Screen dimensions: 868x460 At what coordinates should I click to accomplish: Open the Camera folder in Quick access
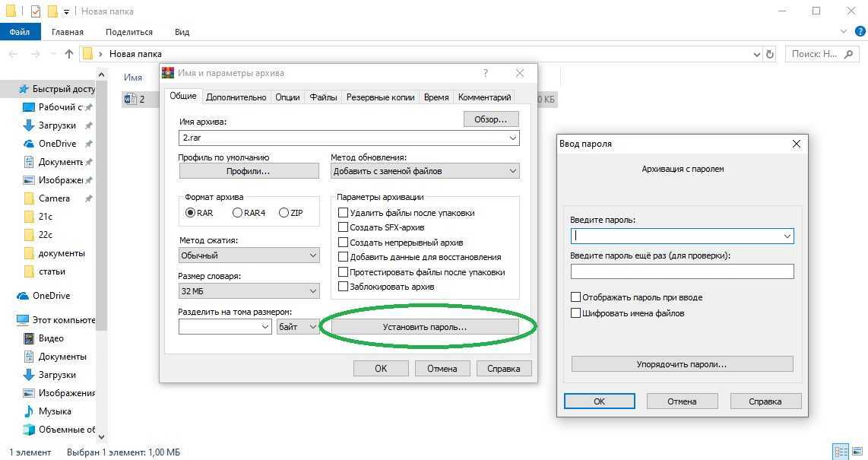pos(54,198)
